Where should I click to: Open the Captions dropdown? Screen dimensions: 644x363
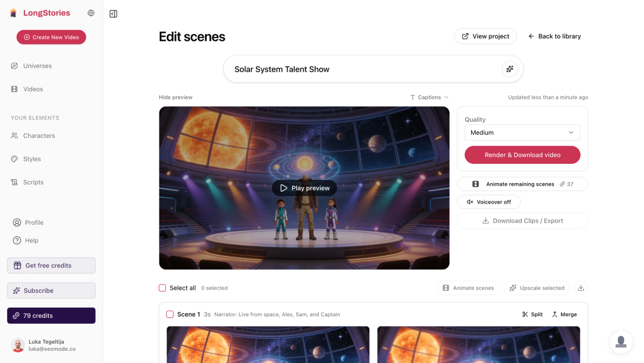[429, 97]
